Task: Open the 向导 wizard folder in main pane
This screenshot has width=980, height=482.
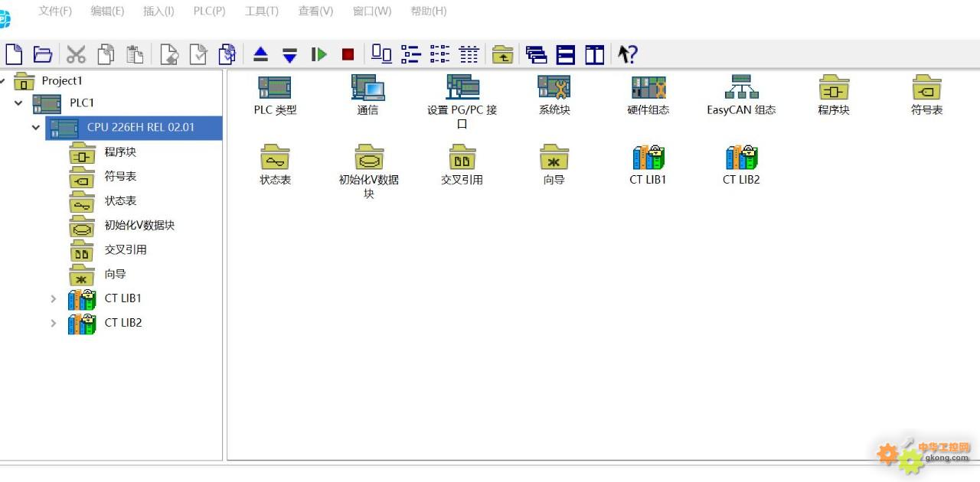Action: [554, 164]
